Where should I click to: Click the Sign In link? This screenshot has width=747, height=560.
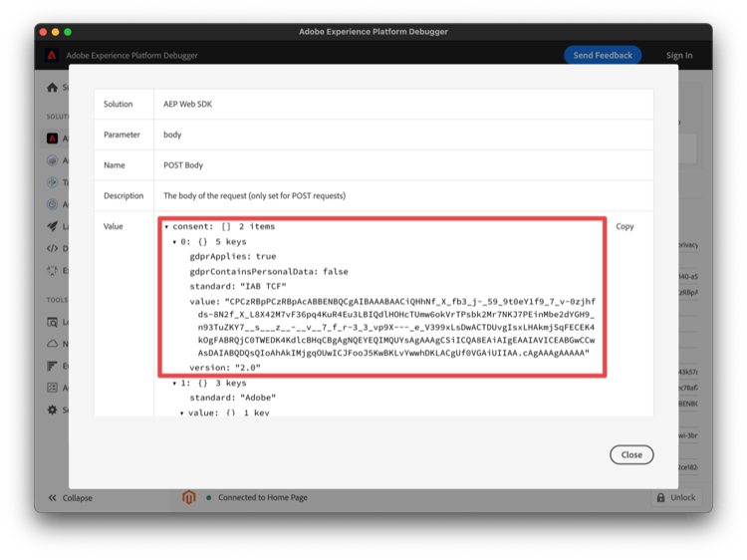point(679,55)
